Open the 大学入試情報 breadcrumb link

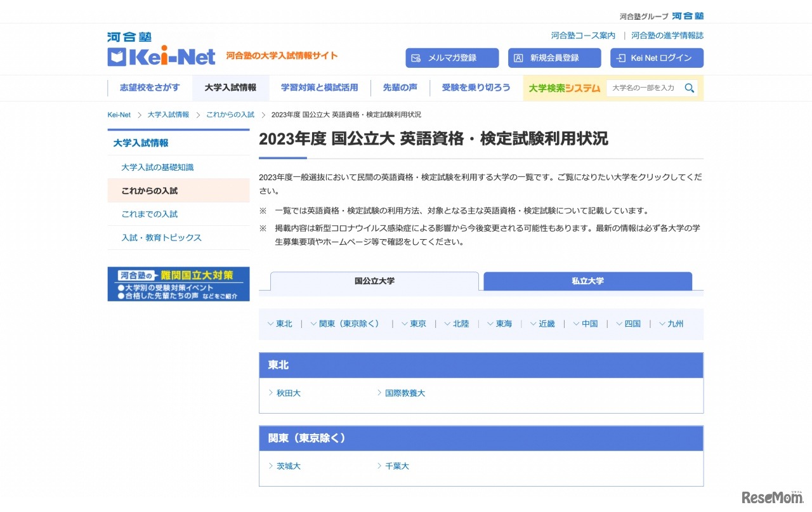pos(168,115)
